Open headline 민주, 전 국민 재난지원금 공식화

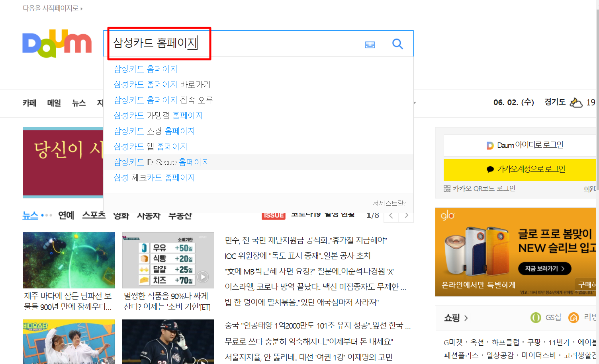point(306,240)
